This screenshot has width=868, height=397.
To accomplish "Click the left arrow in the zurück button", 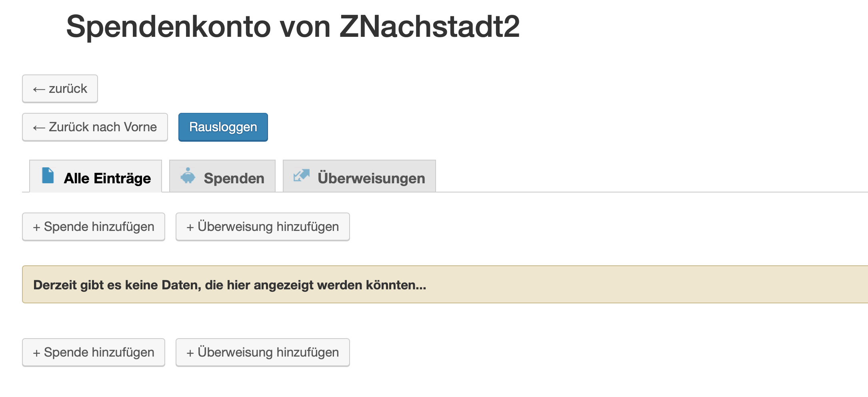I will point(39,89).
